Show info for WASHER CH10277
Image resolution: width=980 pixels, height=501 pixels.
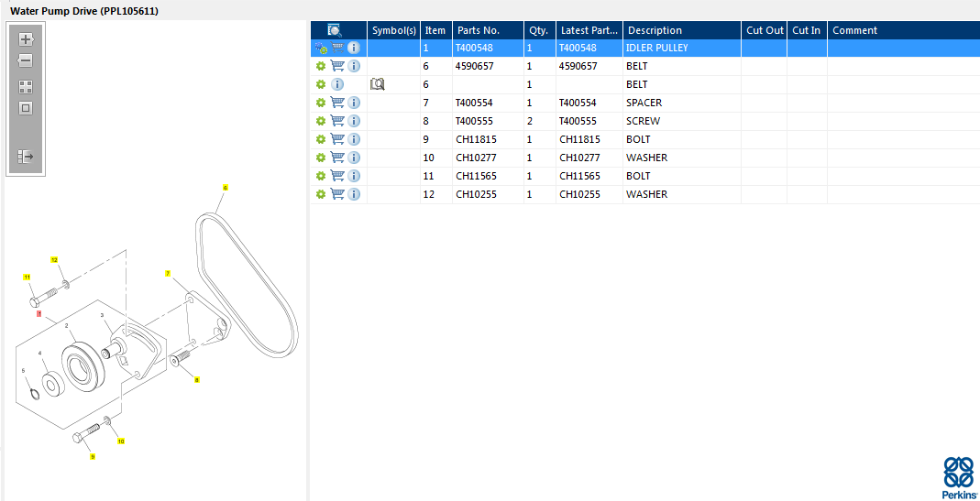pyautogui.click(x=354, y=158)
